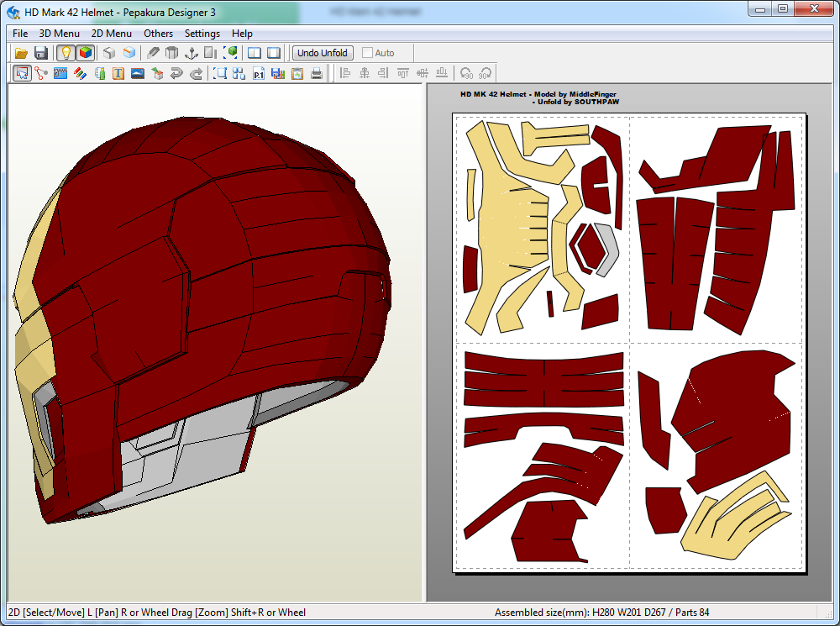This screenshot has width=840, height=626.
Task: Click the gray cube display icon
Action: (109, 53)
